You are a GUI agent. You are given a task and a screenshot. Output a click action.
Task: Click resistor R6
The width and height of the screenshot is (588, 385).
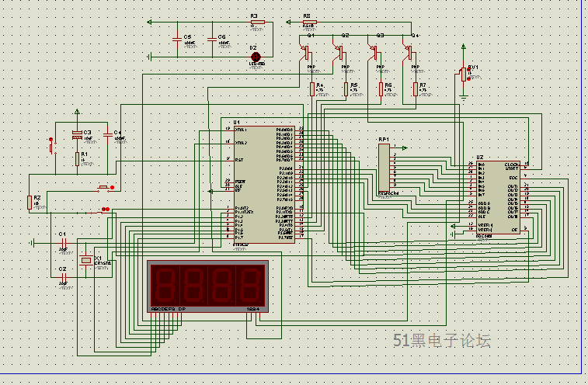point(381,89)
